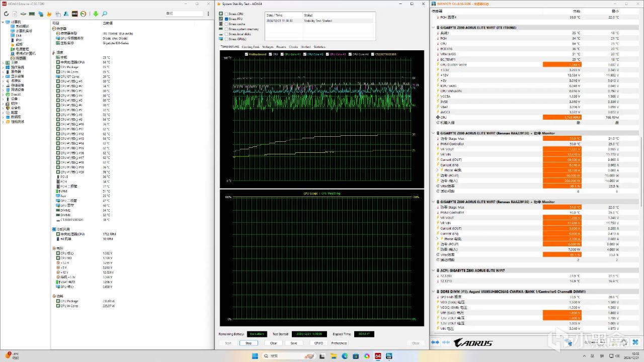The width and height of the screenshot is (644, 362).
Task: Expand the DirectX node in AIDA64 tree
Action: click(3, 94)
